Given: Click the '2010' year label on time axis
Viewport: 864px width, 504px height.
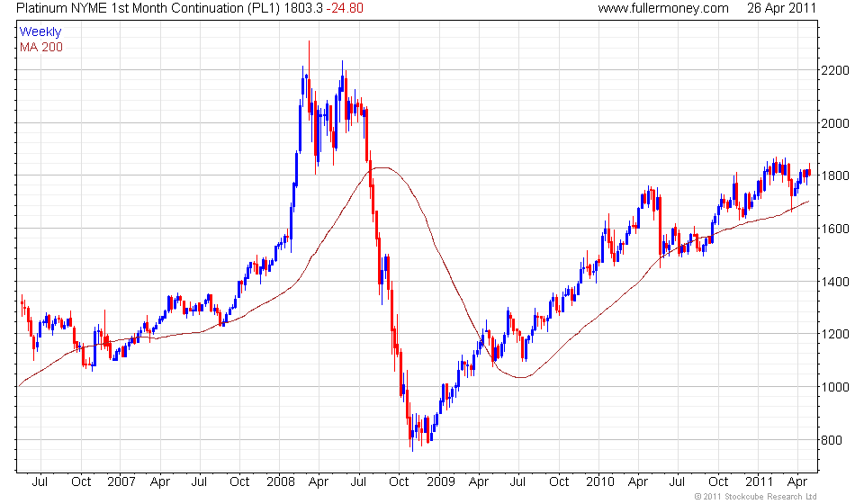Looking at the screenshot, I should pos(600,482).
